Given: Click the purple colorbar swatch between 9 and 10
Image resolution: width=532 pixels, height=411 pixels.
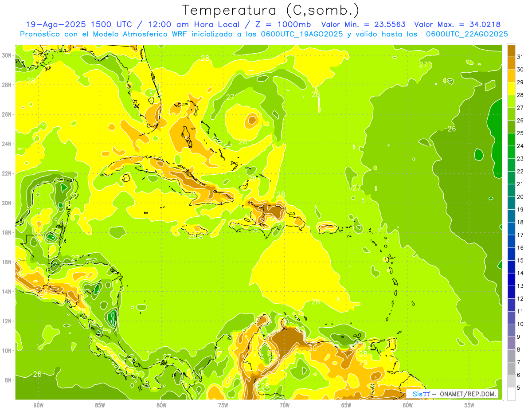Looking at the screenshot, I should 511,330.
